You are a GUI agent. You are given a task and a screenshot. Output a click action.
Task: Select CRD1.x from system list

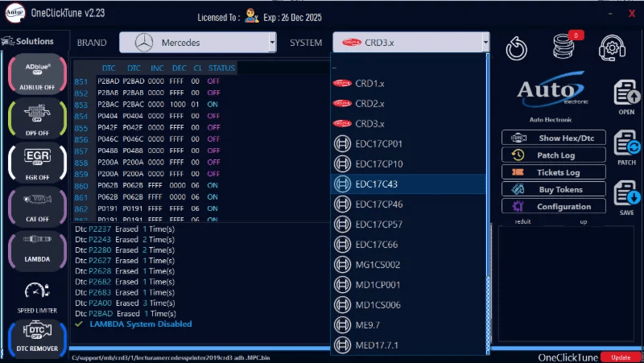click(409, 84)
